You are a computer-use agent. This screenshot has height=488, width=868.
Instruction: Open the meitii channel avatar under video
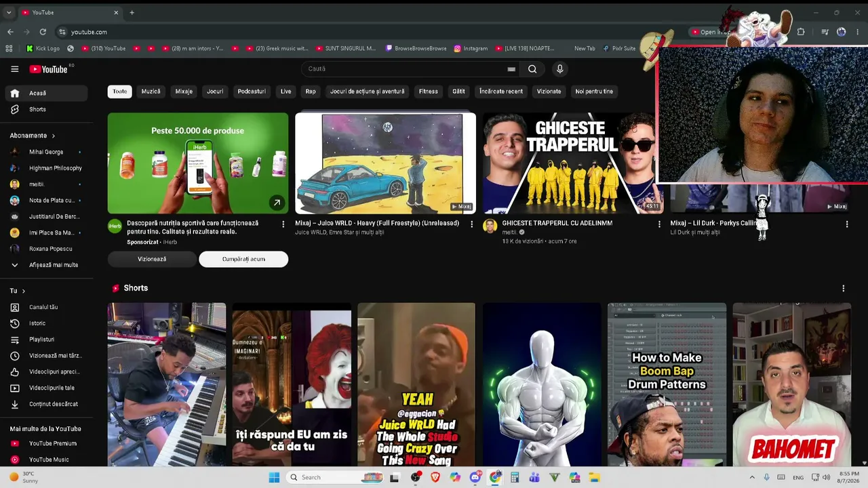coord(490,226)
